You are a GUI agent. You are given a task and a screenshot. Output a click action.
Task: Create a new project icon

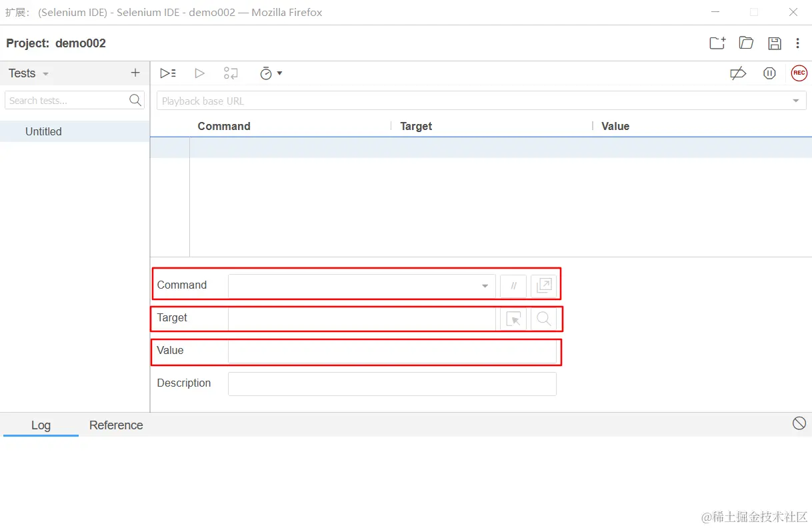tap(717, 43)
